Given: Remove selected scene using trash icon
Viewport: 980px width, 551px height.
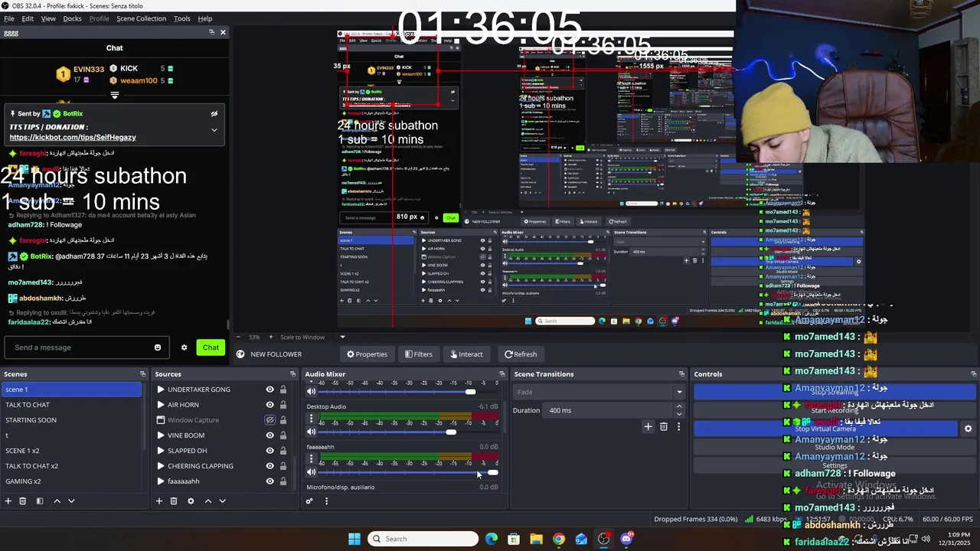Looking at the screenshot, I should click(23, 501).
